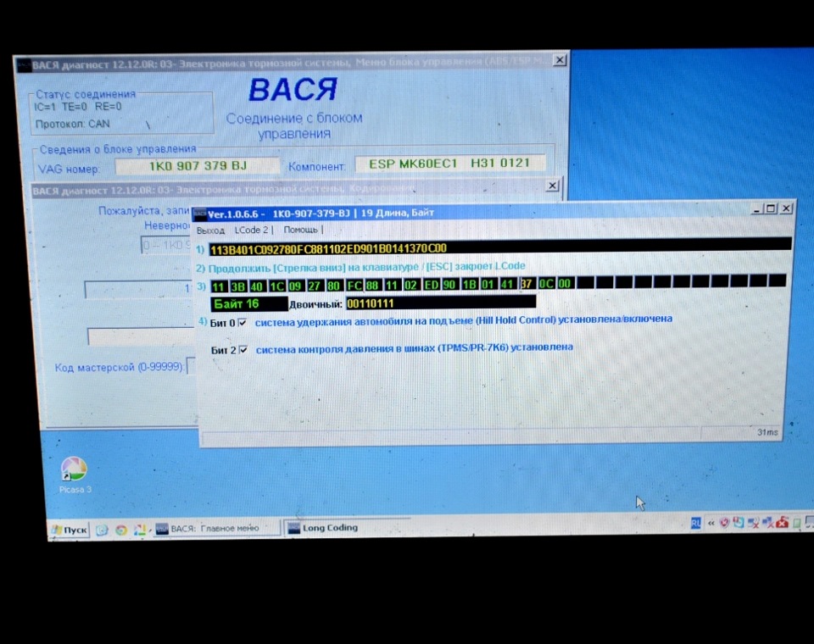Expand hidden tray icons with « arrow
This screenshot has width=814, height=644.
point(711,523)
